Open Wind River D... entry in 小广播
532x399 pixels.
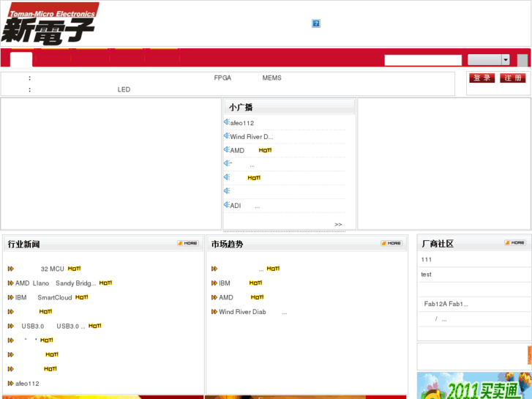click(252, 136)
